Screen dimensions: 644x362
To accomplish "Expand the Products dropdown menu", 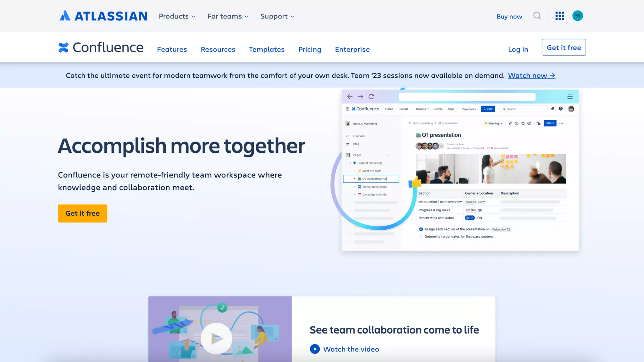I will pos(177,16).
